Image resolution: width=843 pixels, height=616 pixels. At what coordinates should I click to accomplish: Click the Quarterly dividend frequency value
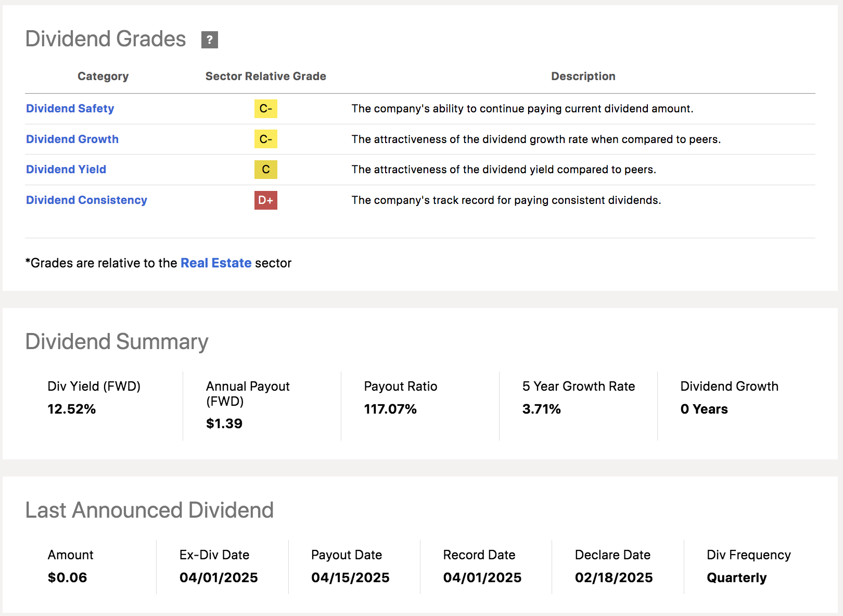pyautogui.click(x=736, y=578)
